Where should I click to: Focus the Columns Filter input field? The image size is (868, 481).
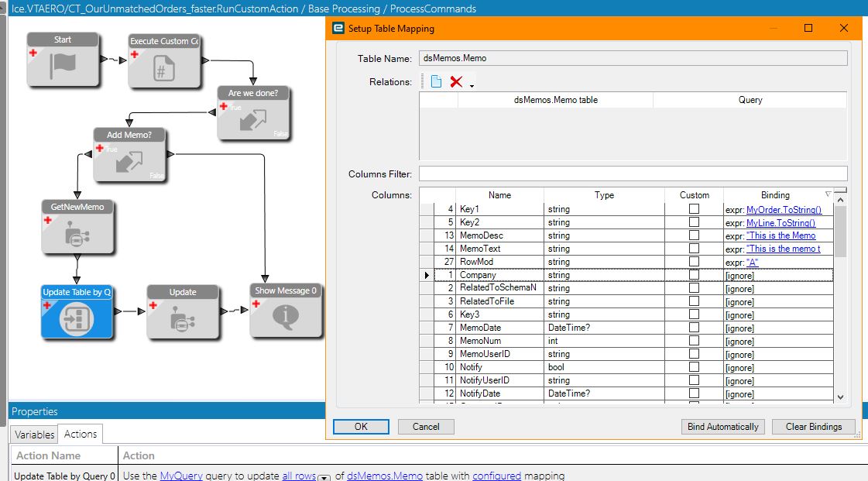pos(633,174)
